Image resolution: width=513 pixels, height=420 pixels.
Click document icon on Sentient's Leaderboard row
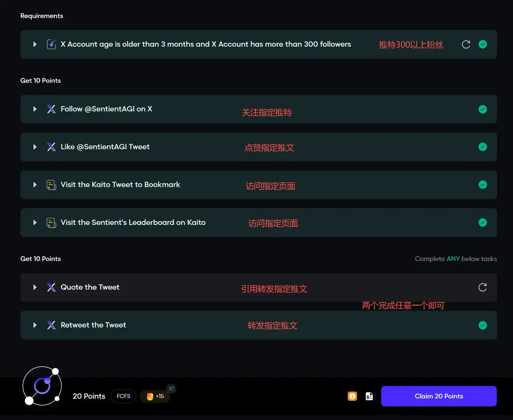pos(51,222)
